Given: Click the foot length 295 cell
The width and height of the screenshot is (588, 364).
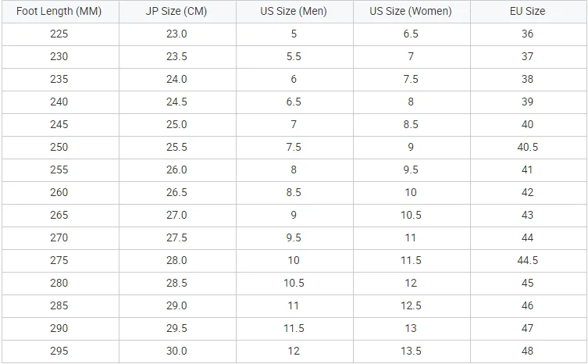Looking at the screenshot, I should (60, 352).
